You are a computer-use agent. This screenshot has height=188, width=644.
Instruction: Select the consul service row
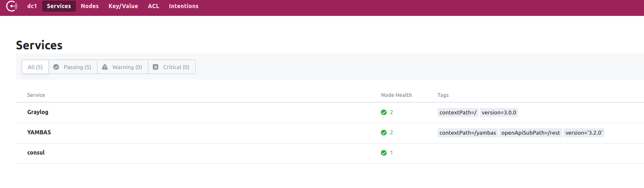tap(36, 153)
